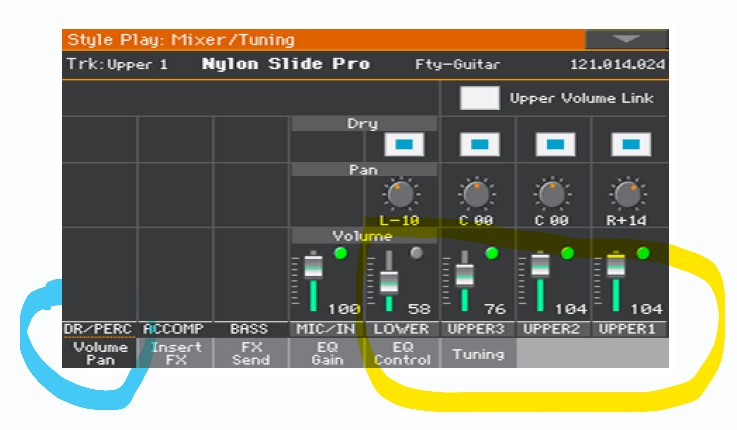The width and height of the screenshot is (737, 430).
Task: Mute the UPPER1 track green indicator
Action: [x=643, y=253]
